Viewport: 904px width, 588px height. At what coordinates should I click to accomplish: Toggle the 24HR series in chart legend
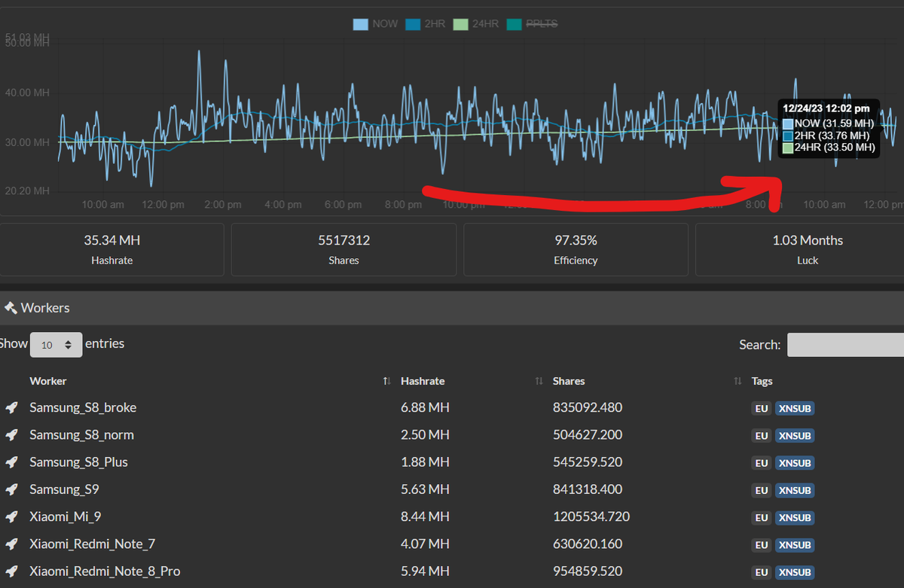point(476,24)
